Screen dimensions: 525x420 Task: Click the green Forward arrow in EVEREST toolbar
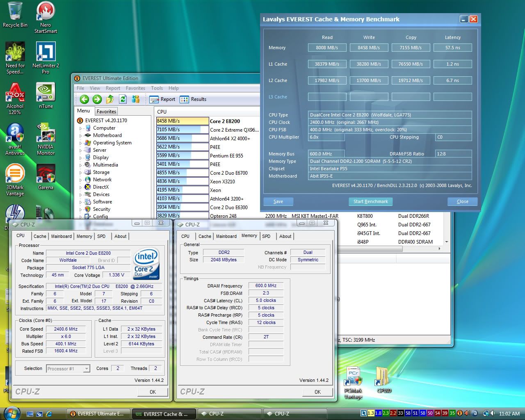[97, 99]
